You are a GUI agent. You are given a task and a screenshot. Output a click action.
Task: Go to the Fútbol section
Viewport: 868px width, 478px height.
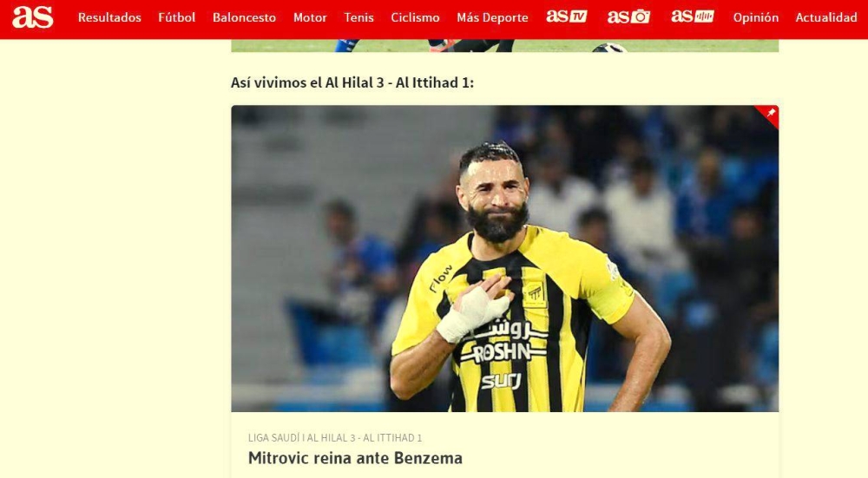176,17
